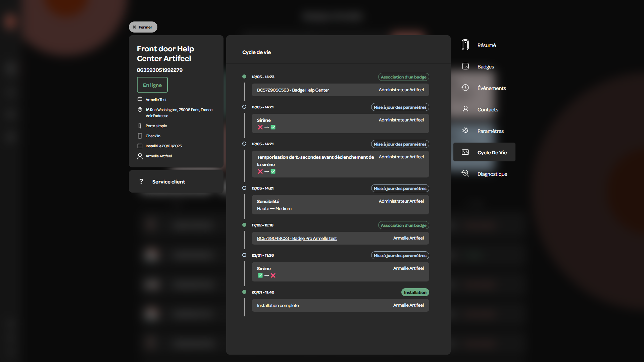The image size is (644, 362).
Task: Open Paramètres gear icon
Action: pyautogui.click(x=465, y=131)
